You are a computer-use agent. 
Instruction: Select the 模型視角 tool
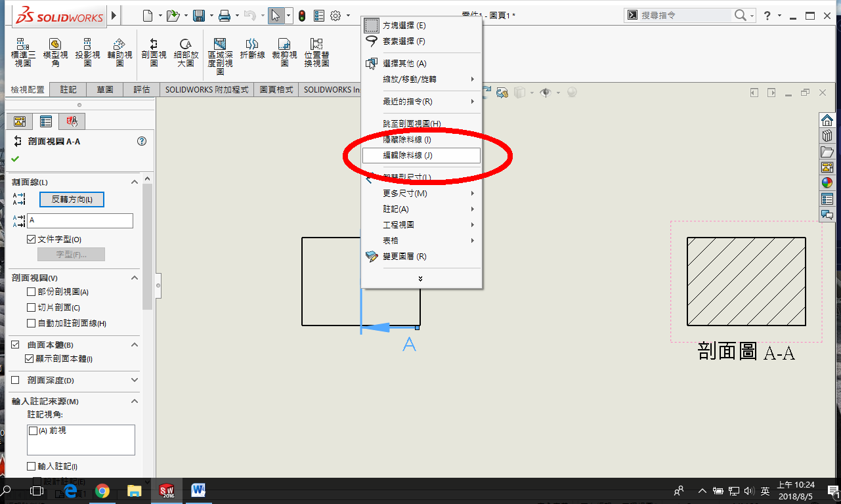pyautogui.click(x=55, y=52)
